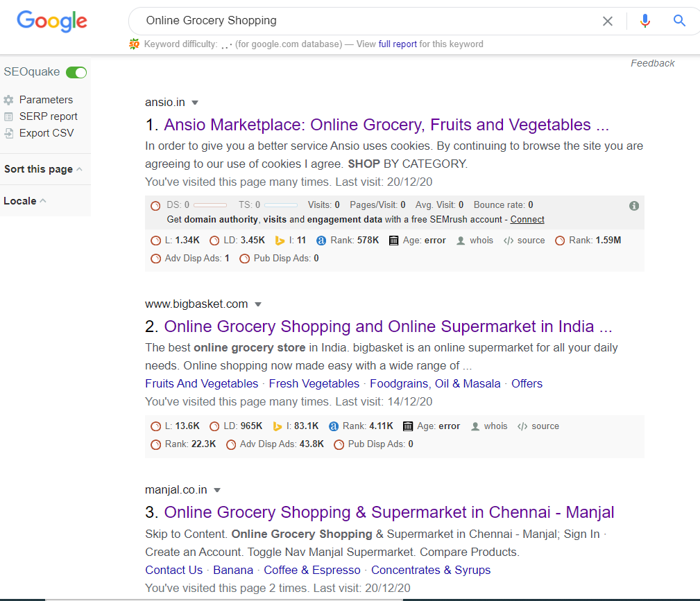Open the Ansio Marketplace result title
Screen dimensions: 700x601
click(386, 125)
